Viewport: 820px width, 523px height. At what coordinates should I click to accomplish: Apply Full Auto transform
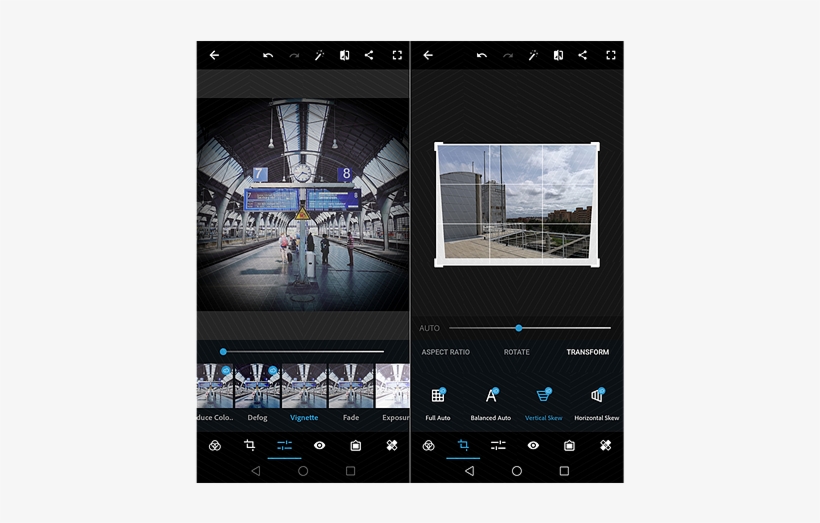pyautogui.click(x=438, y=404)
